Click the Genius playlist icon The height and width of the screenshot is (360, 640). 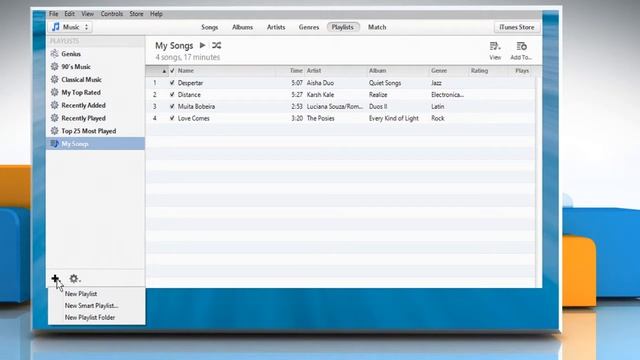pyautogui.click(x=54, y=53)
